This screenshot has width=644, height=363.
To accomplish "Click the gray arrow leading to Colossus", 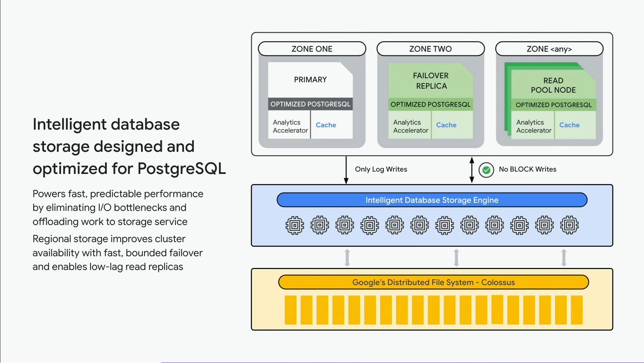I will (x=347, y=257).
